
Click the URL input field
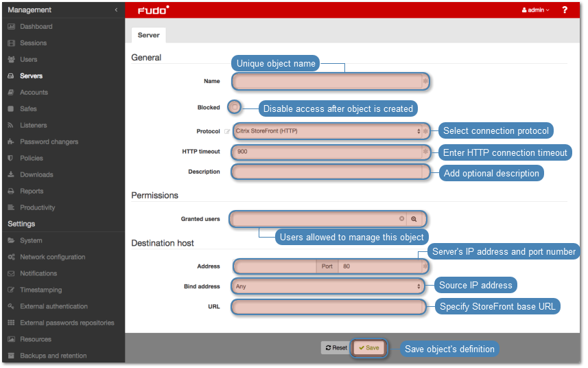(x=329, y=307)
